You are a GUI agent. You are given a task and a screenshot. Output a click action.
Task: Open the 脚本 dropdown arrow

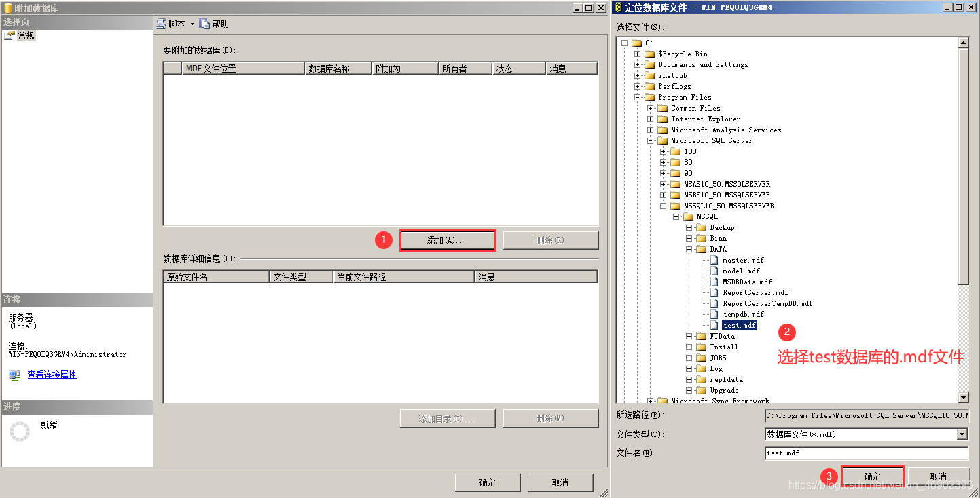pyautogui.click(x=192, y=24)
